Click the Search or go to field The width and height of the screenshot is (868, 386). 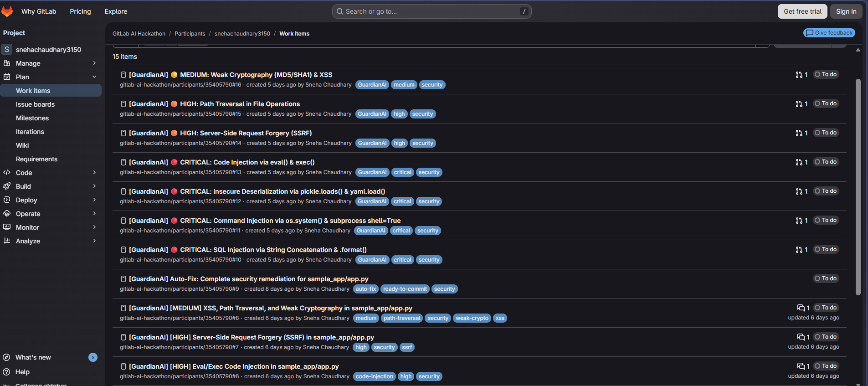431,11
